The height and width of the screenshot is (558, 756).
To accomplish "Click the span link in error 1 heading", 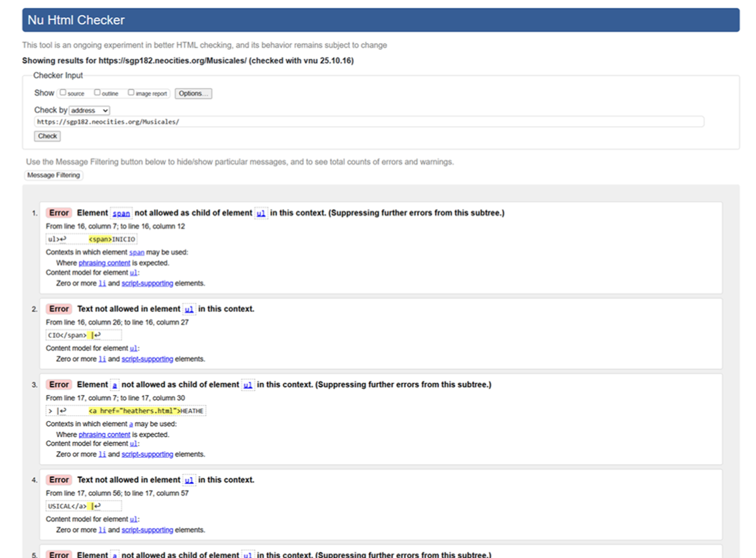I will tap(121, 214).
